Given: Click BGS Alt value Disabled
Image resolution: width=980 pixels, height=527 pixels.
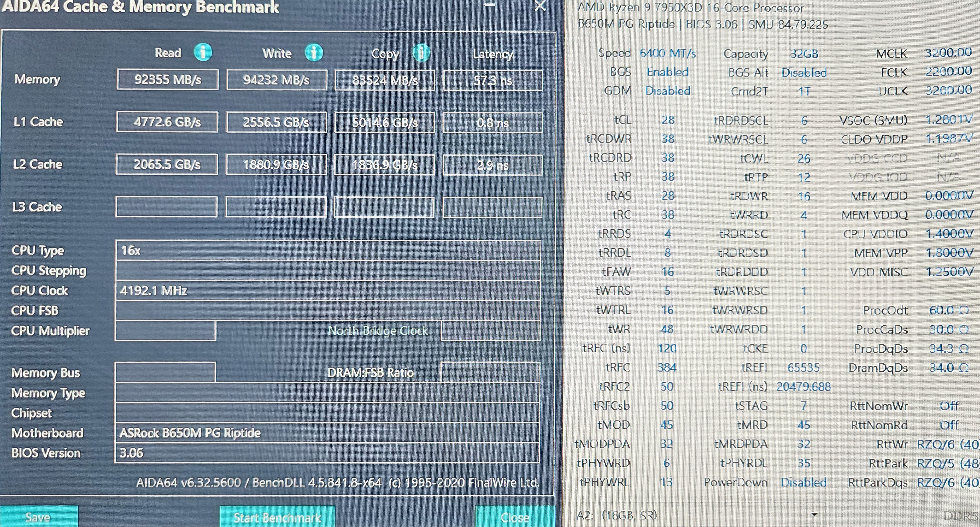Looking at the screenshot, I should (804, 73).
